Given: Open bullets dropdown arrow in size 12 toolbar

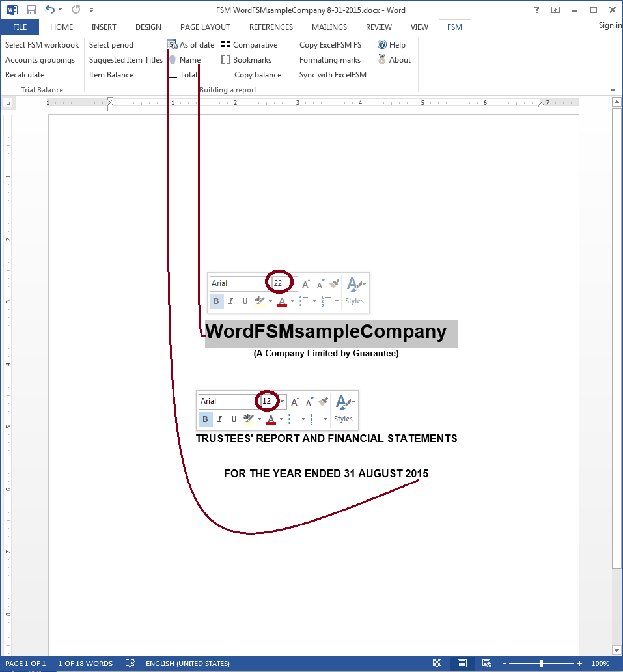Looking at the screenshot, I should click(303, 419).
